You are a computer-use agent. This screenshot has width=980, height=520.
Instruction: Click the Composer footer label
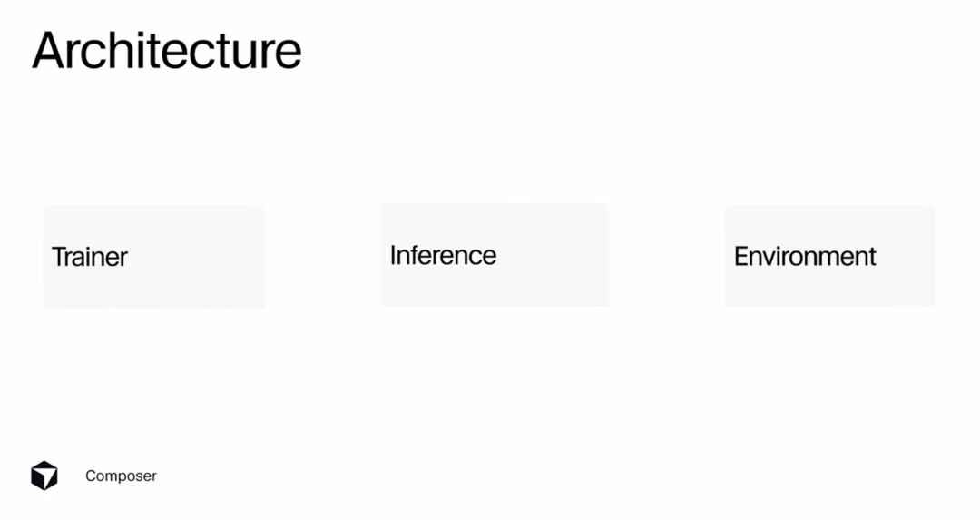[x=121, y=476]
